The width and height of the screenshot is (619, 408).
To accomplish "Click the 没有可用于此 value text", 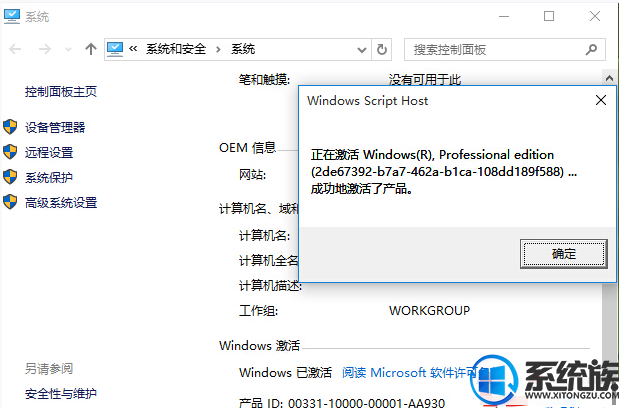I will (x=425, y=80).
